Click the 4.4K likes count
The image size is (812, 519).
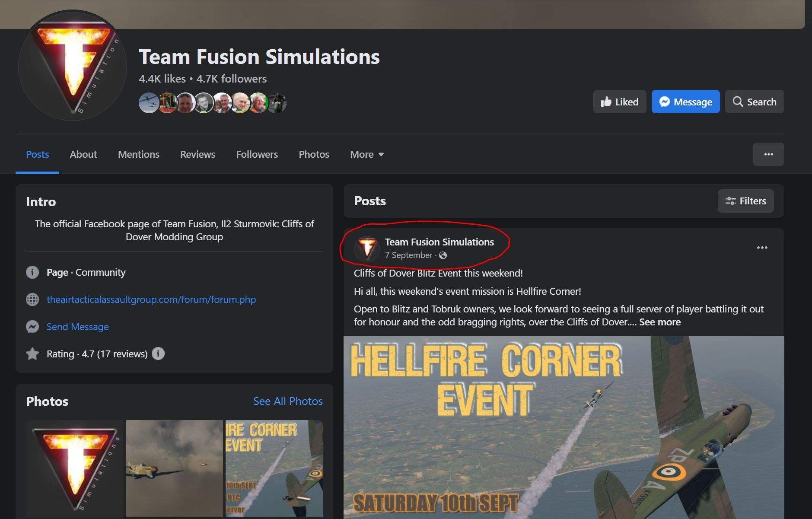(x=162, y=79)
